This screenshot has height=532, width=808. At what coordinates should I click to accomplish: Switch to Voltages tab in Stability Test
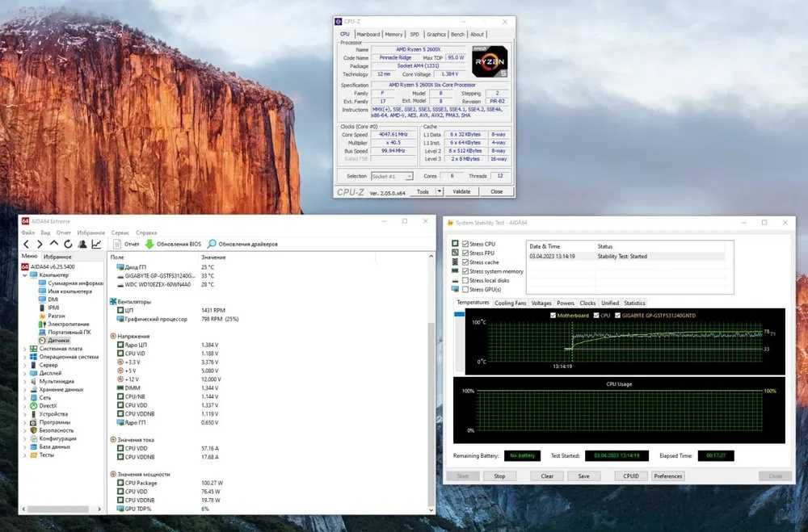coord(541,304)
